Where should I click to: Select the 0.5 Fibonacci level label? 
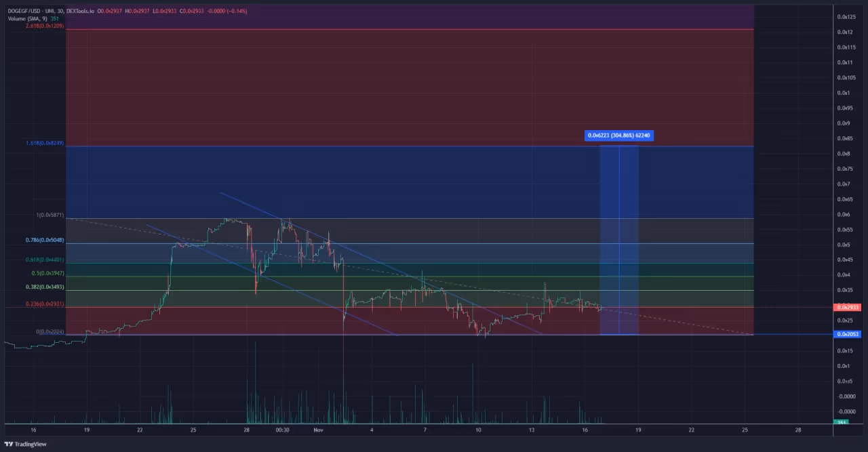coord(47,273)
